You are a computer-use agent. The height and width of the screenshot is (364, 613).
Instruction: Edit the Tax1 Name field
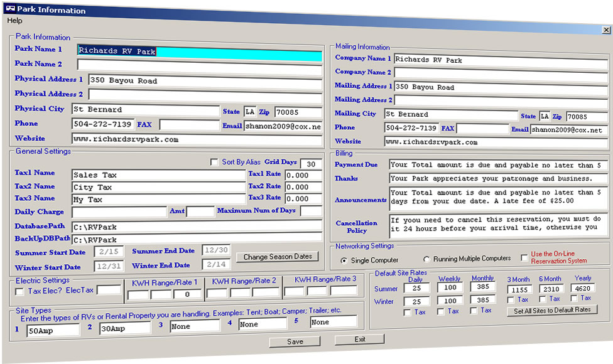click(159, 175)
